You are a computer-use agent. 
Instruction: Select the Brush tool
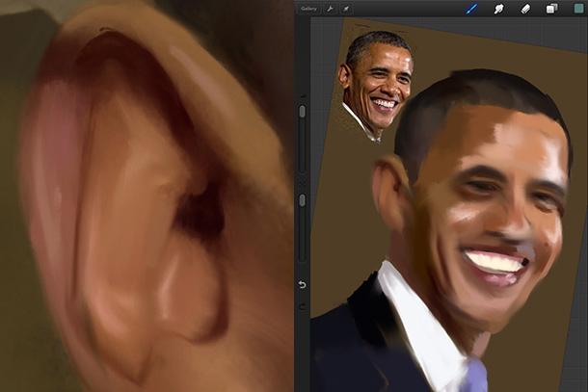click(471, 9)
